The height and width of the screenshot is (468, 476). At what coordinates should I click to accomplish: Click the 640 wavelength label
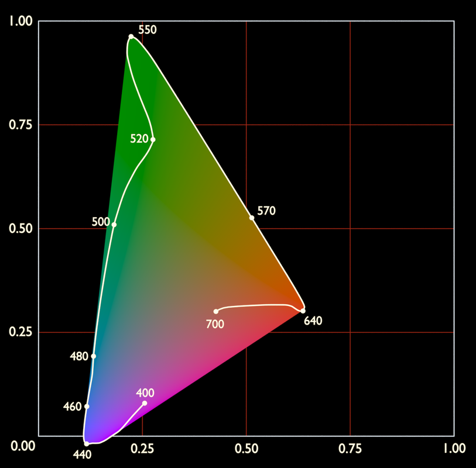pyautogui.click(x=313, y=321)
